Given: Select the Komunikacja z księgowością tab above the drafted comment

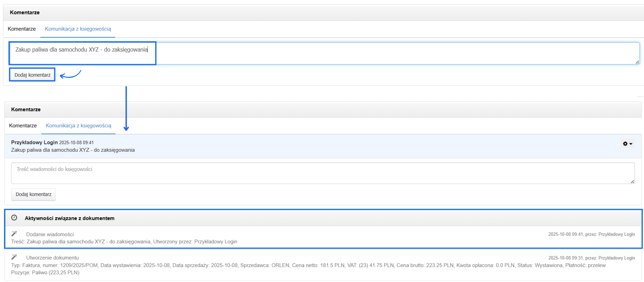Looking at the screenshot, I should click(78, 29).
